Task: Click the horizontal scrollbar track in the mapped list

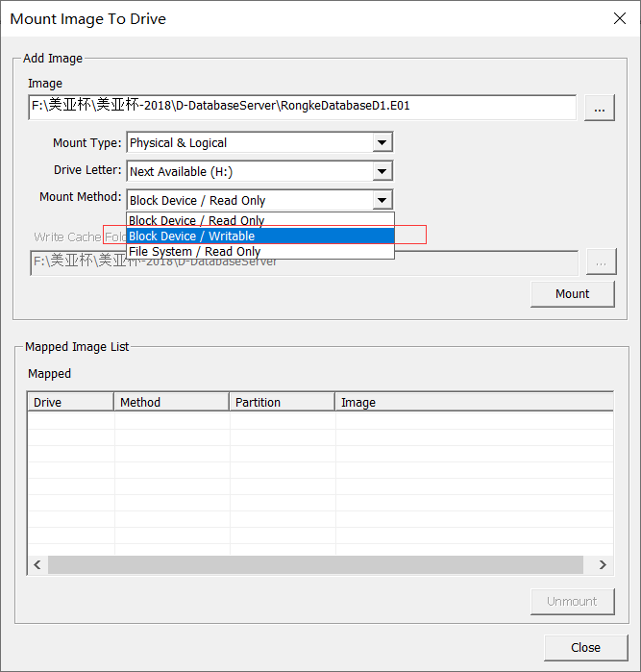Action: pos(315,565)
